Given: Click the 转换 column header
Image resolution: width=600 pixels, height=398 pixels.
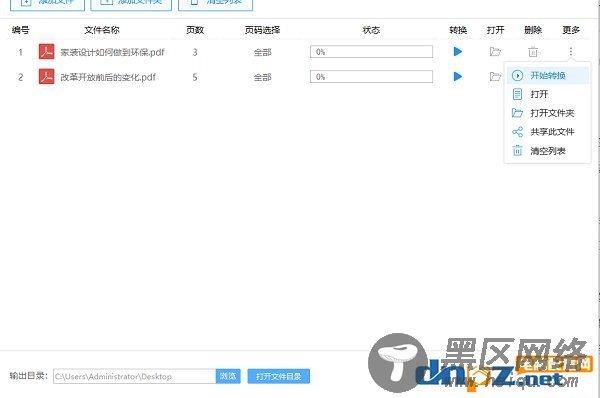Looking at the screenshot, I should click(x=458, y=30).
